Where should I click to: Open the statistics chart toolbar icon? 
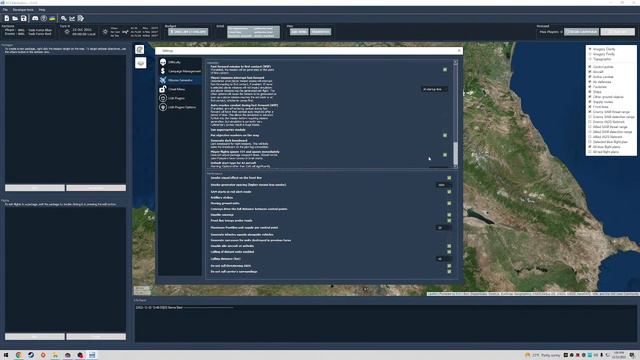[x=72, y=18]
